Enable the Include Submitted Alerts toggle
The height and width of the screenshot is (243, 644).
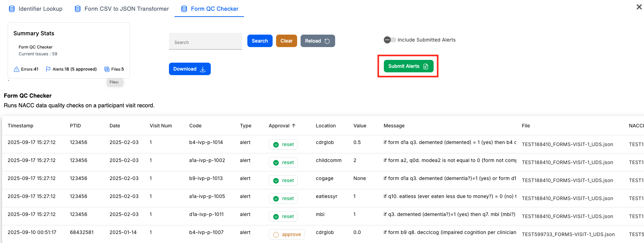[390, 40]
